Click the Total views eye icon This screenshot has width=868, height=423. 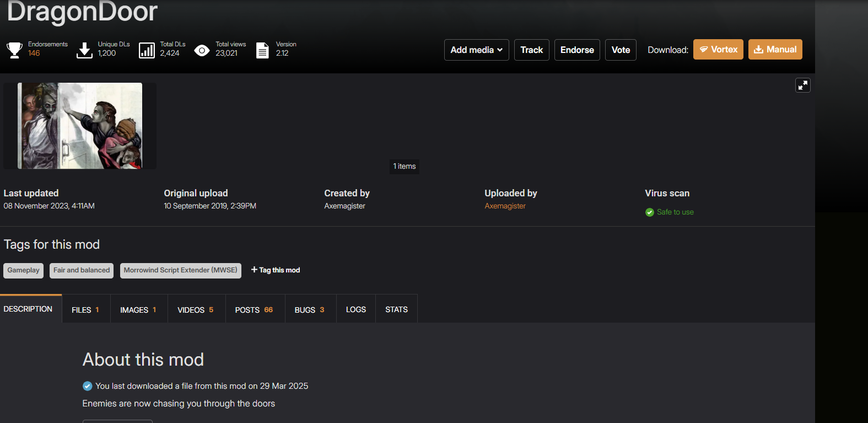tap(202, 51)
